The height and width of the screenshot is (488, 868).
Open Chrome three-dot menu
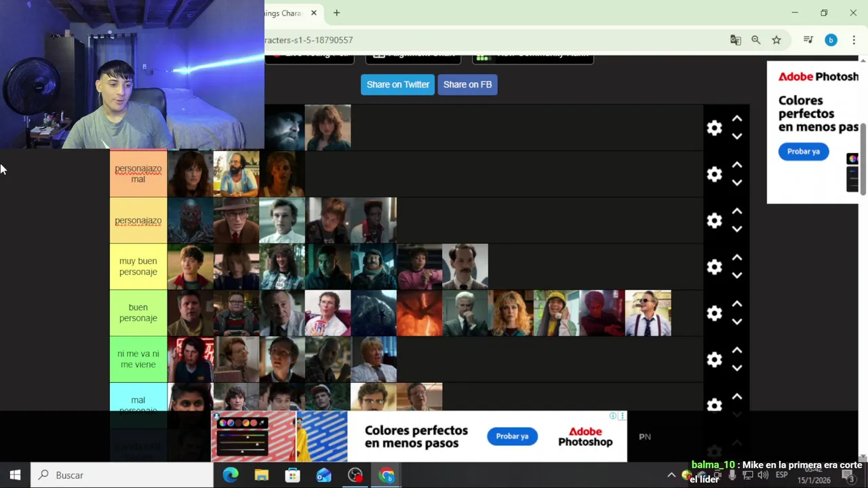tap(854, 40)
